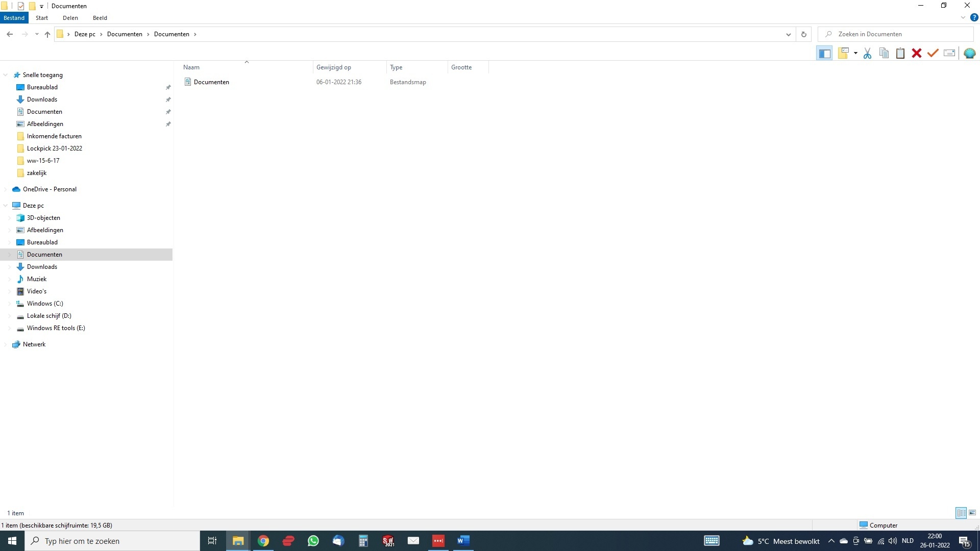Click the Up arrow to parent folder
The height and width of the screenshot is (551, 980).
click(x=47, y=34)
